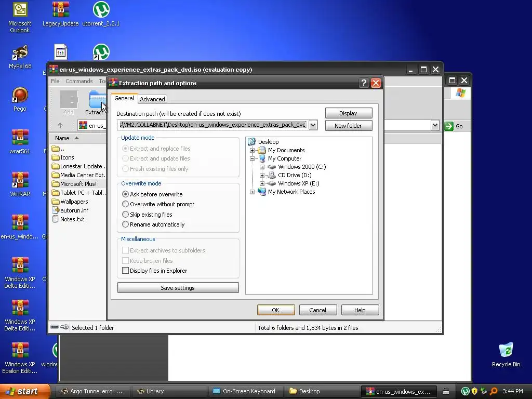Select the Wallpapers folder in archive

click(x=70, y=202)
